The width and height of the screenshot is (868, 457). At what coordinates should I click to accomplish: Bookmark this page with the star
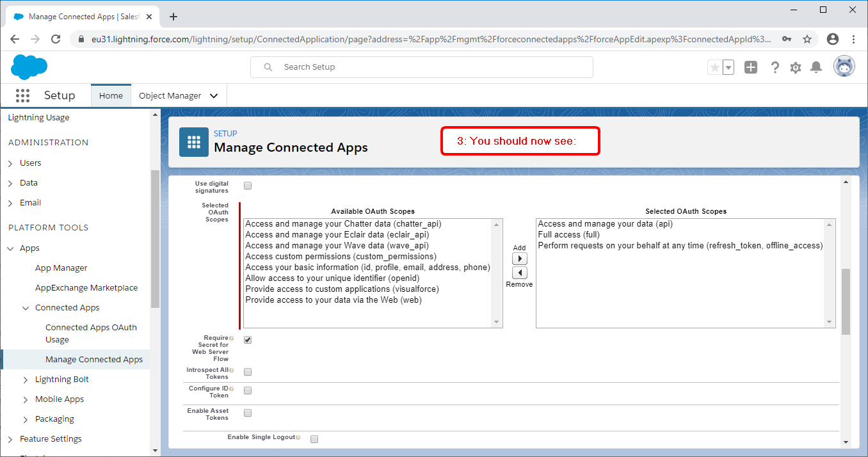click(807, 39)
